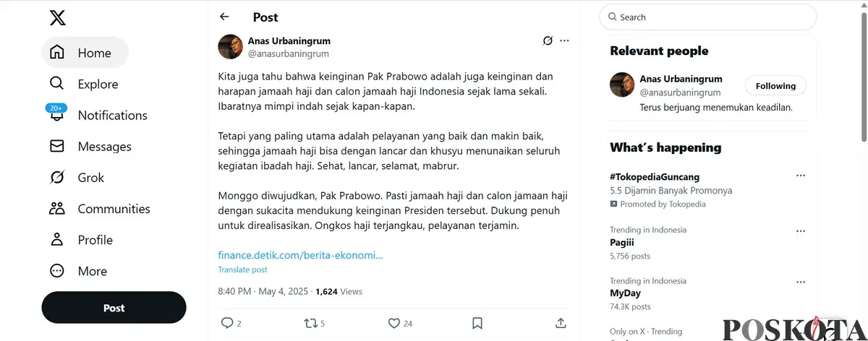Open options for Pagiii trend
The height and width of the screenshot is (341, 868).
pos(801,230)
